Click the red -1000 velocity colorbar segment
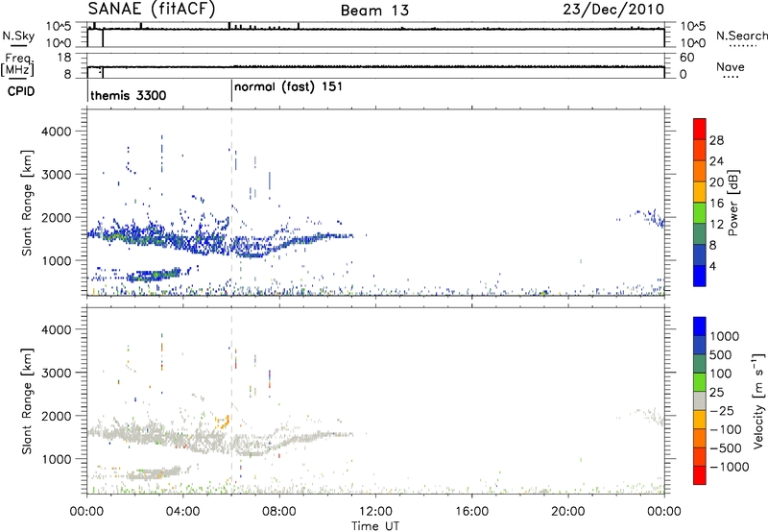This screenshot has height=532, width=768. (700, 474)
